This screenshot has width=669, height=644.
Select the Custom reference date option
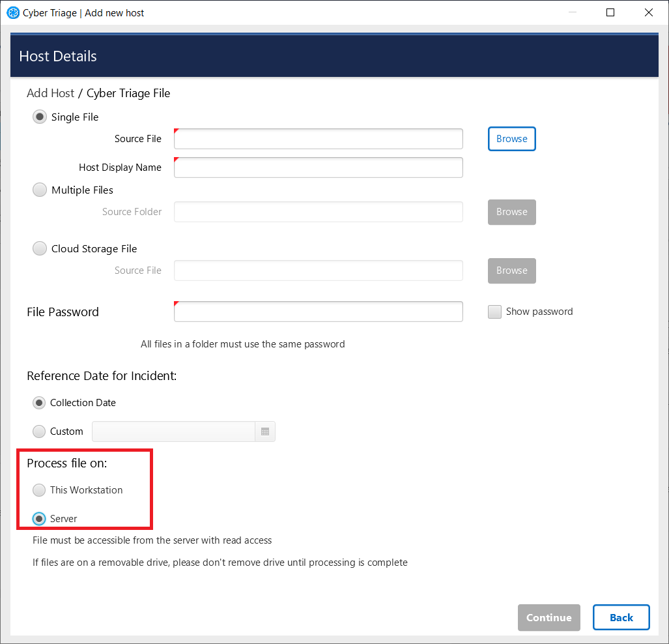point(40,432)
